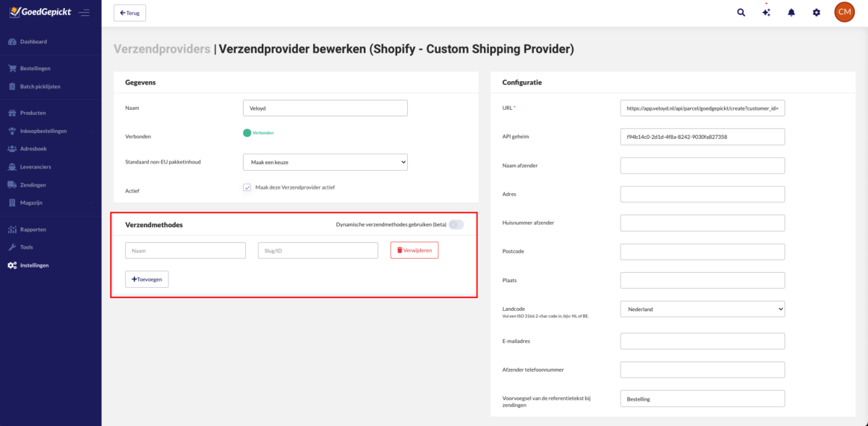Screen dimensions: 868x426
Task: Open Bestellingen in the sidebar
Action: [35, 69]
